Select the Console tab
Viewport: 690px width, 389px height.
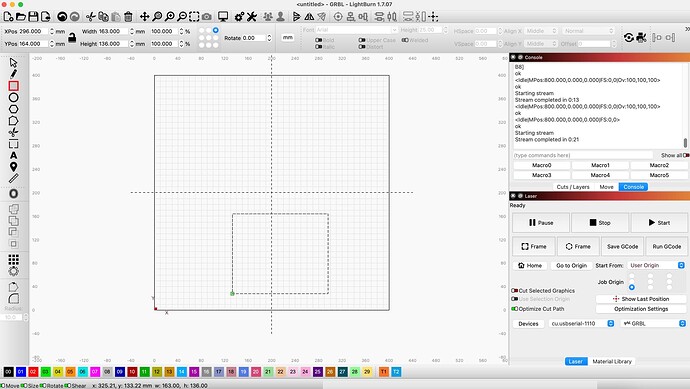pos(633,187)
